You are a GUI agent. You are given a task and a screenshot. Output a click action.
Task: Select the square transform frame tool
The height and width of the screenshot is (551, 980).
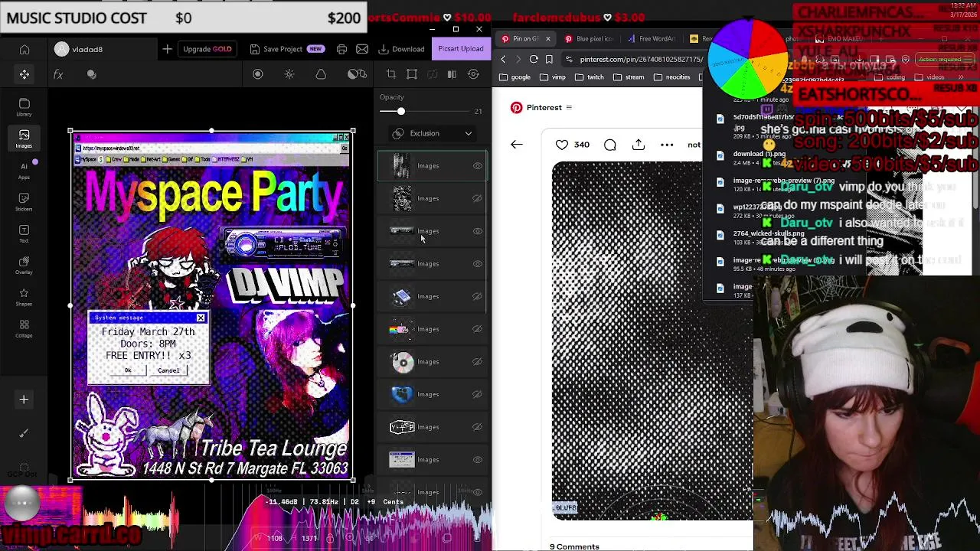412,74
